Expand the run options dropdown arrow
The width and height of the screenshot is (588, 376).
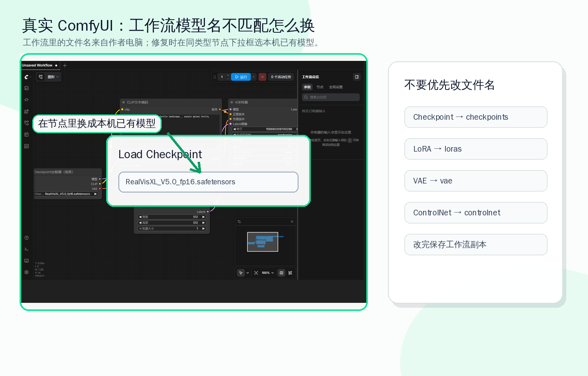(x=254, y=77)
